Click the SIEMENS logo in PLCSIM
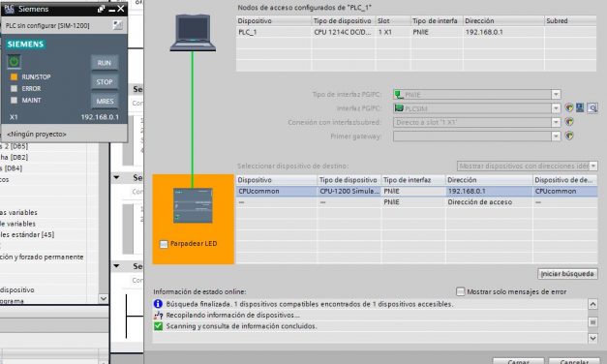607x364 pixels. (25, 45)
